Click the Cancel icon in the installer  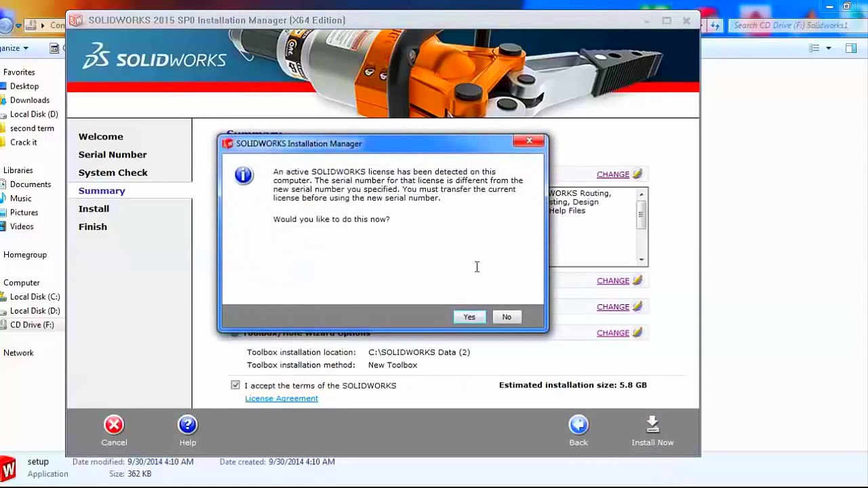[x=114, y=425]
